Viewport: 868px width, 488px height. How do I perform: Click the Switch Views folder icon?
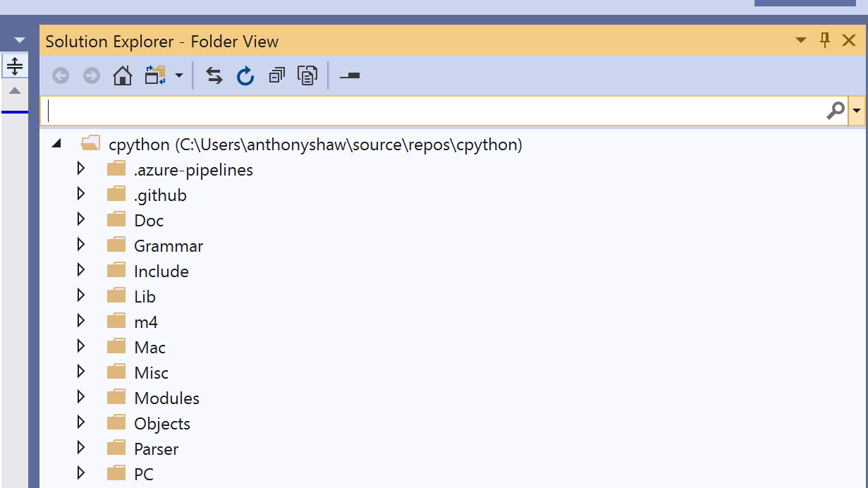155,75
